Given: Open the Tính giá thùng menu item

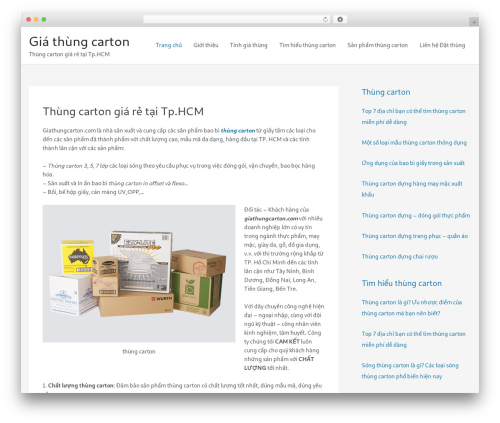Looking at the screenshot, I should (248, 45).
